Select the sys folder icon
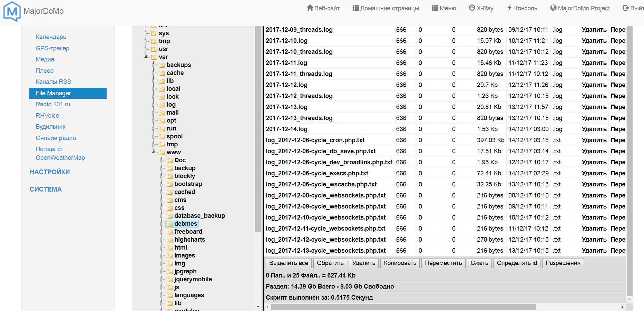The image size is (644, 311). pos(154,33)
